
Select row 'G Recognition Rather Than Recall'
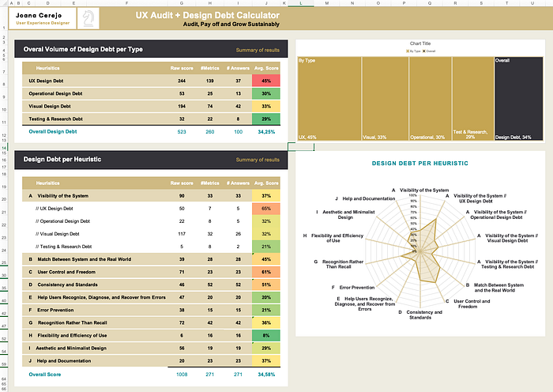pos(152,322)
